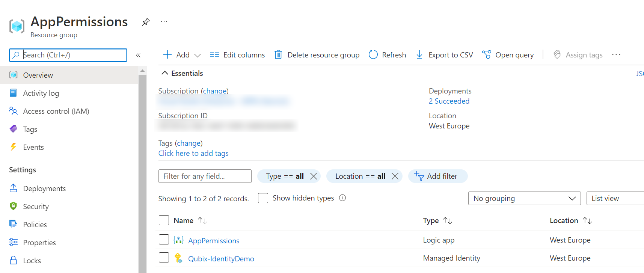Select all rows with Name header checkbox
This screenshot has height=273, width=644.
pyautogui.click(x=164, y=220)
